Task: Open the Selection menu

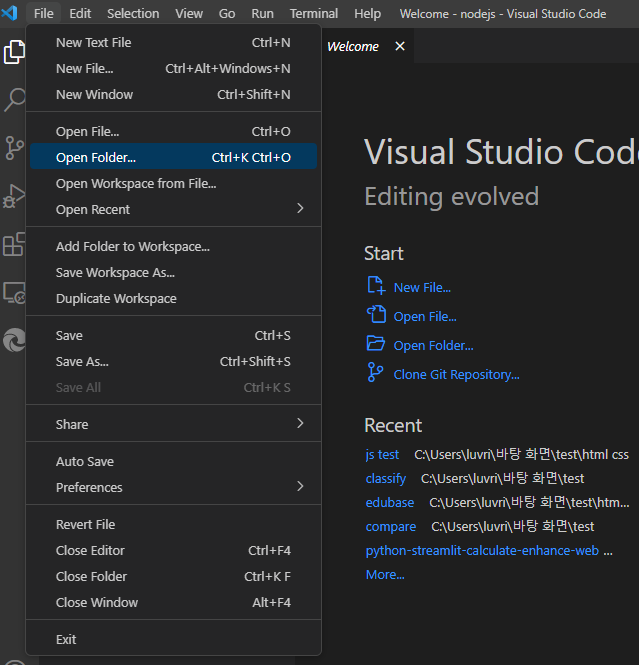Action: tap(133, 14)
